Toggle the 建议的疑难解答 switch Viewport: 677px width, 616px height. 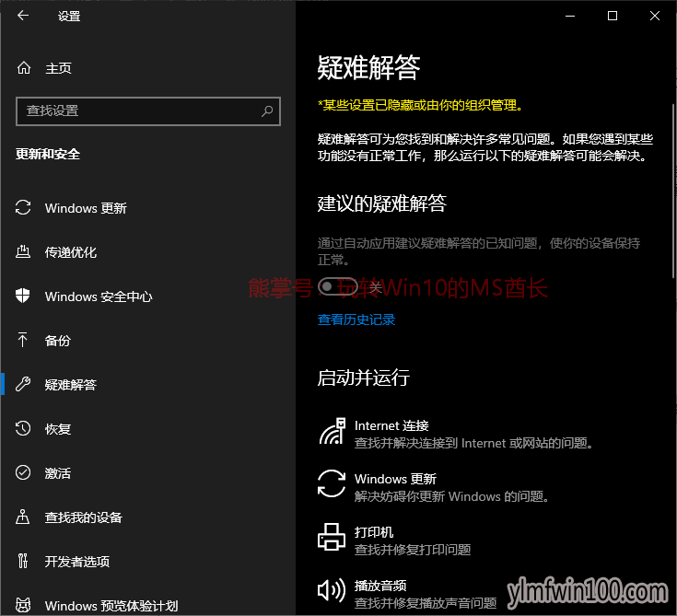pos(337,286)
